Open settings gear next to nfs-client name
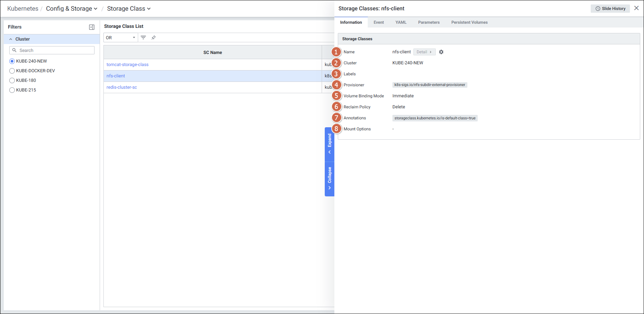Image resolution: width=644 pixels, height=314 pixels. coord(441,52)
